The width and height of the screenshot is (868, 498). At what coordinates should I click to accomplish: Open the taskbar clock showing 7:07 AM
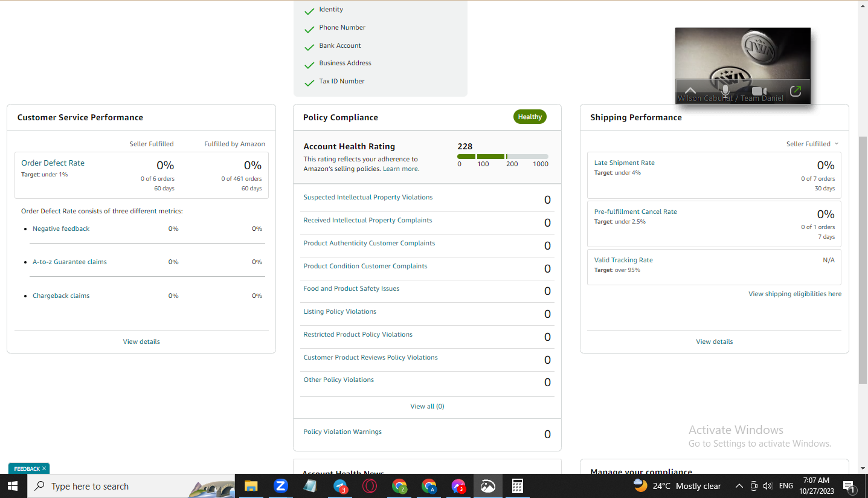point(816,486)
